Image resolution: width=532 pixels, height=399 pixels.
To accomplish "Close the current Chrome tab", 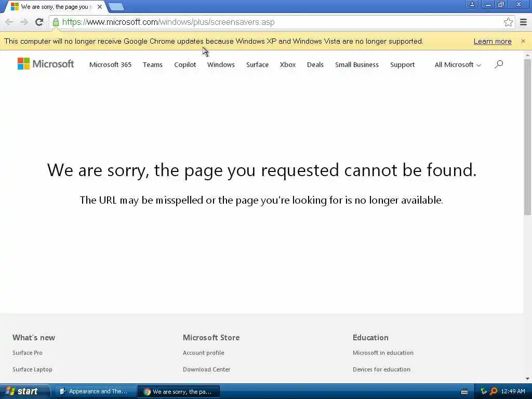I will (99, 7).
